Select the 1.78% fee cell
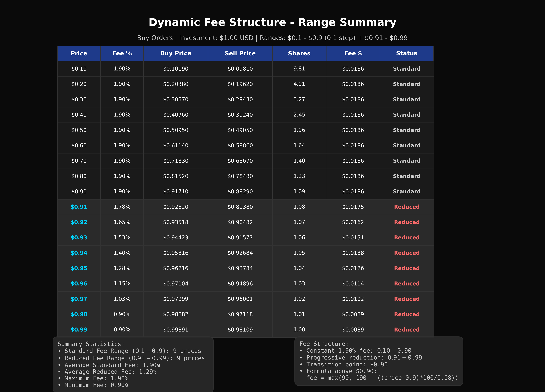The width and height of the screenshot is (545, 392). (122, 207)
